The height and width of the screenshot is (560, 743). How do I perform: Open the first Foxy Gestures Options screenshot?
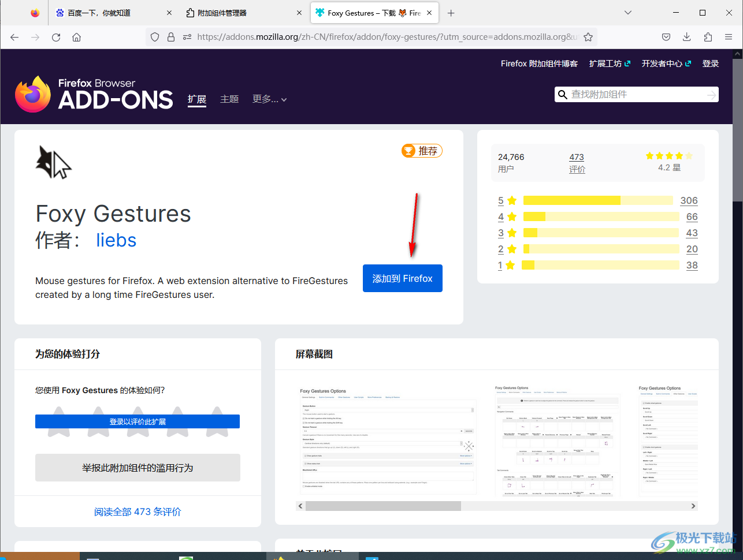coord(387,440)
